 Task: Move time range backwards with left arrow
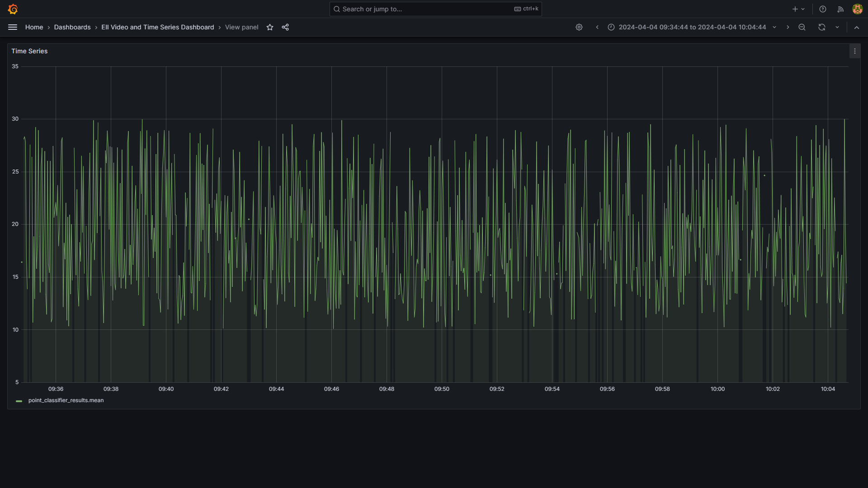click(x=597, y=27)
